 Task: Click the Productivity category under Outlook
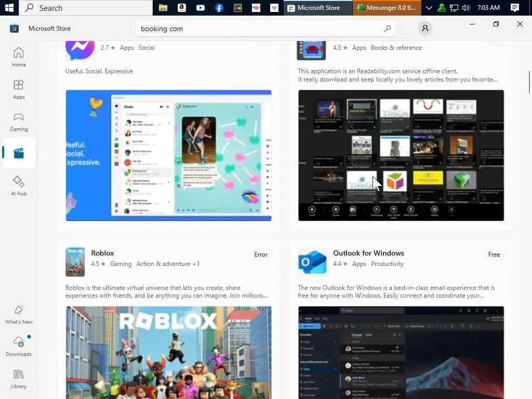(x=387, y=264)
